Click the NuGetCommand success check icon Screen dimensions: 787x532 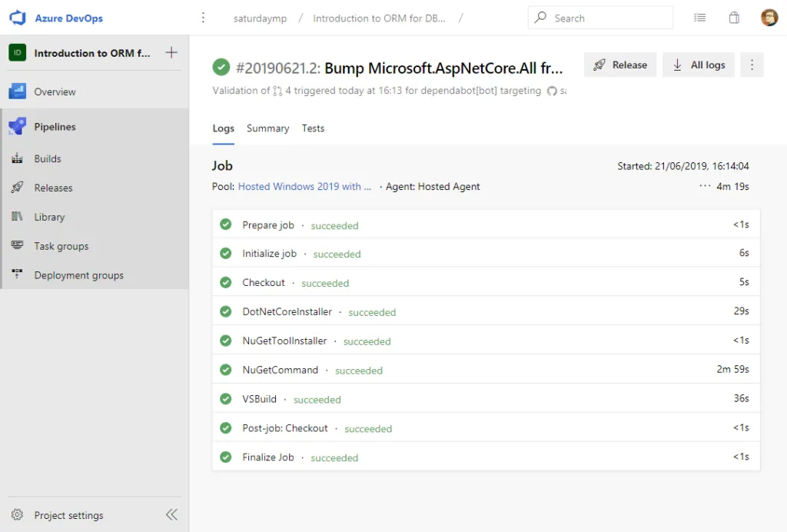[x=226, y=370]
